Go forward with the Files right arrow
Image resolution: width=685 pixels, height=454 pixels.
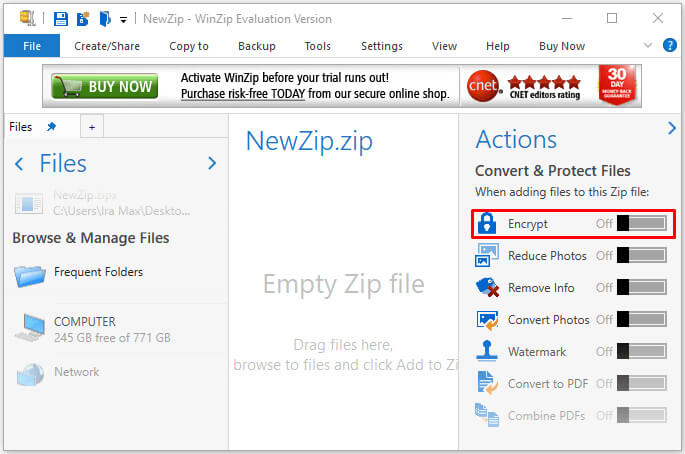(212, 163)
